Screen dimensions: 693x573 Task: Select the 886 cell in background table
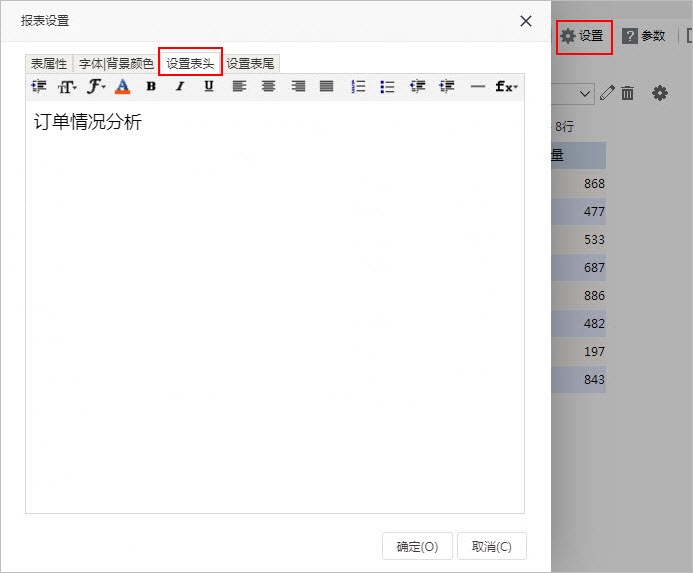(579, 295)
